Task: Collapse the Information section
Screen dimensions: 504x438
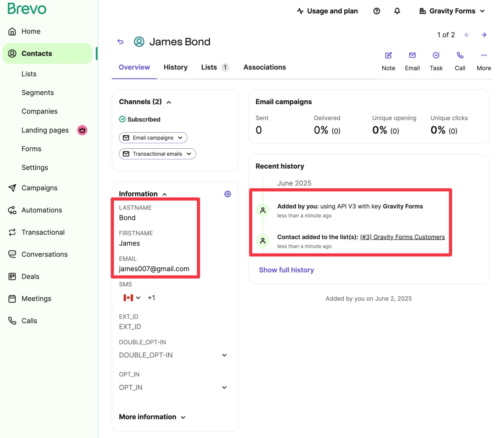Action: pos(165,194)
